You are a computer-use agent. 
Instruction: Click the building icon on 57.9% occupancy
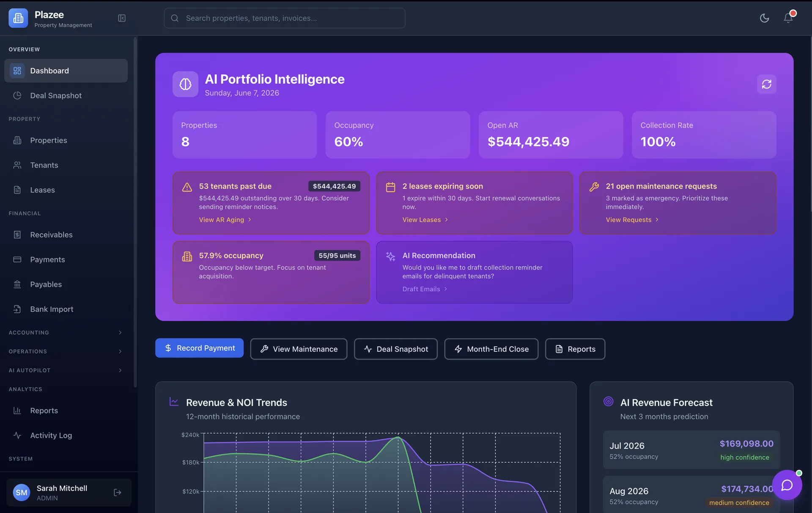(x=187, y=256)
